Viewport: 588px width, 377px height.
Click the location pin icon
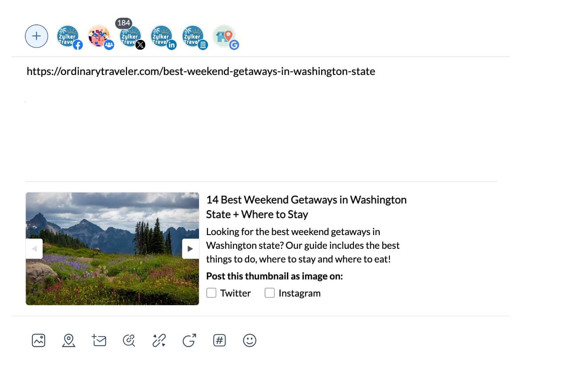pyautogui.click(x=68, y=341)
